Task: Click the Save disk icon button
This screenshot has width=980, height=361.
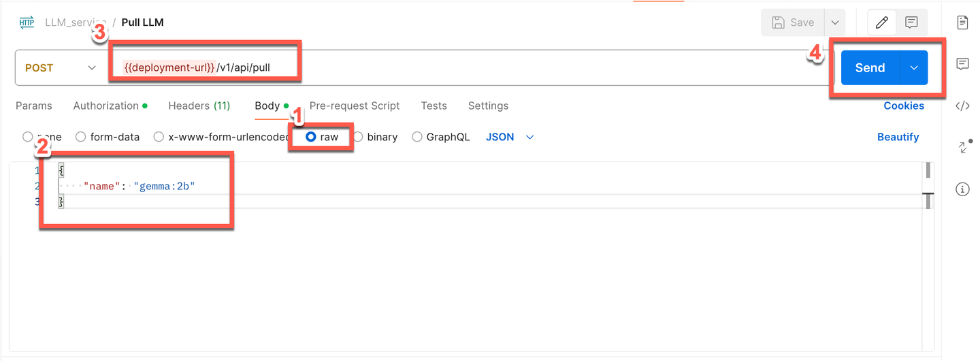Action: 793,22
